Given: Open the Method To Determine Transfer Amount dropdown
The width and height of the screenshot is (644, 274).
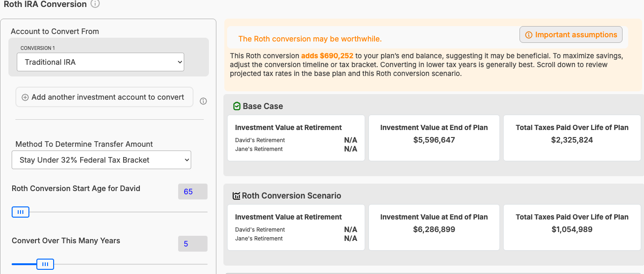Looking at the screenshot, I should [101, 160].
